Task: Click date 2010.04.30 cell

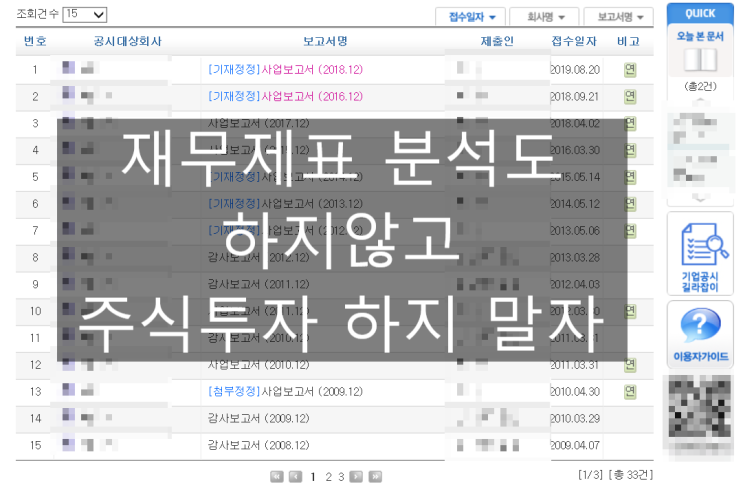Action: [x=575, y=392]
